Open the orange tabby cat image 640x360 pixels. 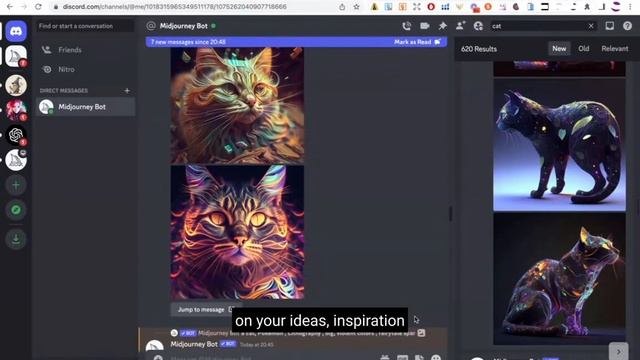click(x=237, y=106)
